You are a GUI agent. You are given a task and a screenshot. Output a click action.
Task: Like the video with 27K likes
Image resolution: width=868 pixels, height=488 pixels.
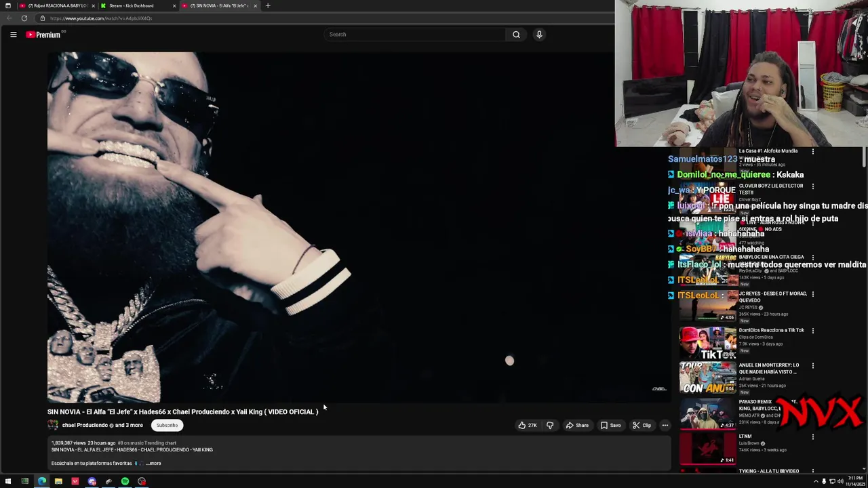528,426
